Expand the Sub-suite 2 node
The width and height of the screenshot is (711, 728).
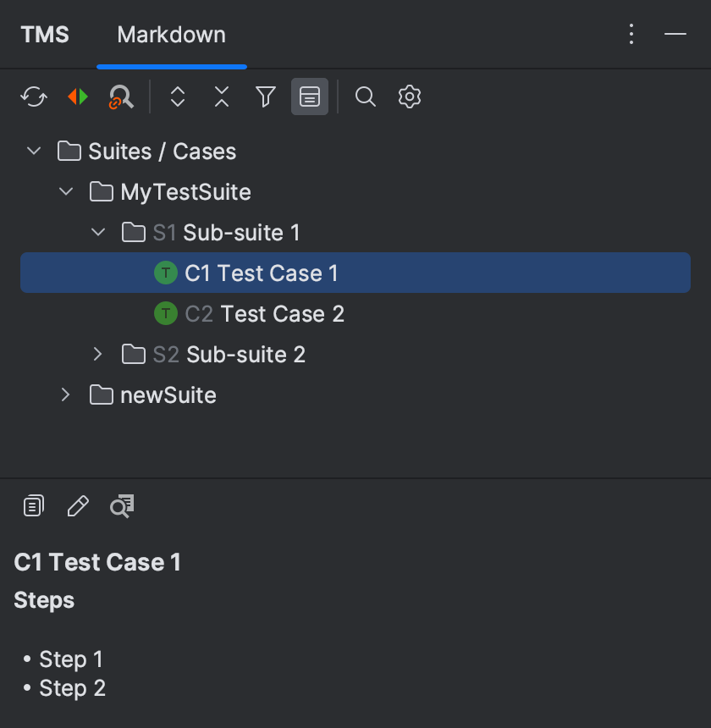click(97, 354)
